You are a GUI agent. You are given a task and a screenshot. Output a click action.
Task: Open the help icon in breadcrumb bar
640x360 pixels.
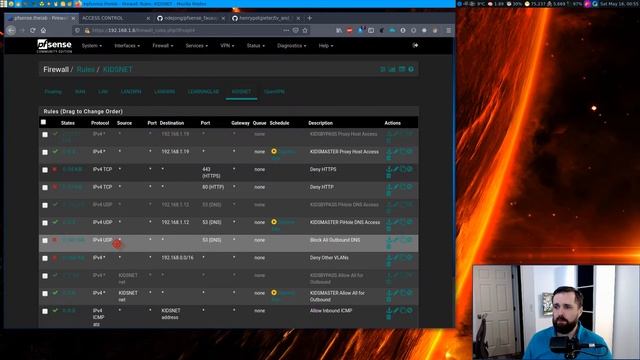[411, 69]
